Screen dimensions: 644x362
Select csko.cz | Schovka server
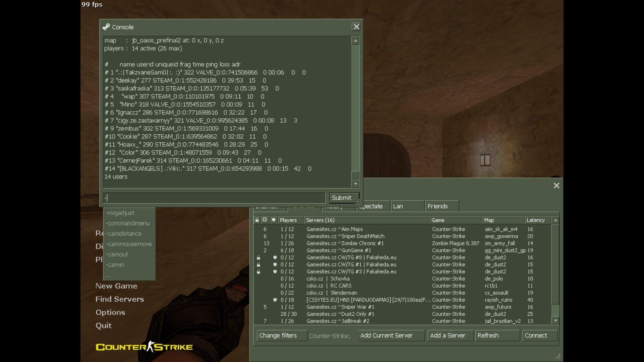click(402, 279)
